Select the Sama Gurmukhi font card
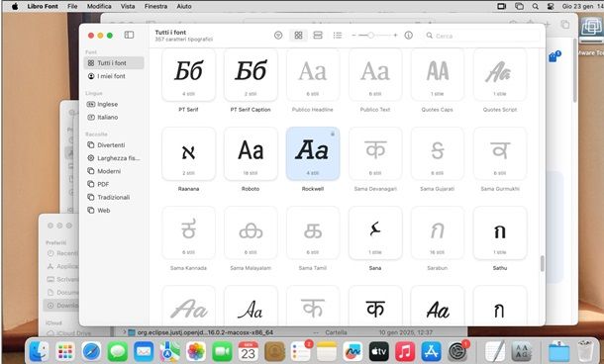 [x=500, y=154]
